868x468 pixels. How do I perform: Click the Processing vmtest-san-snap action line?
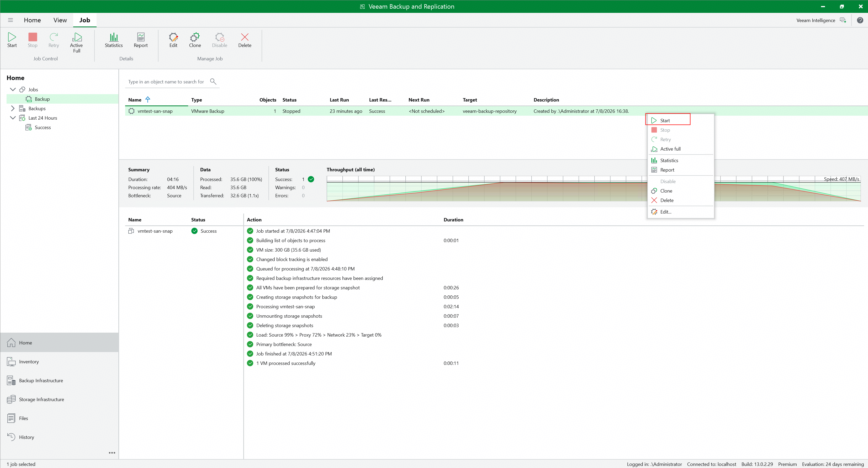[285, 307]
